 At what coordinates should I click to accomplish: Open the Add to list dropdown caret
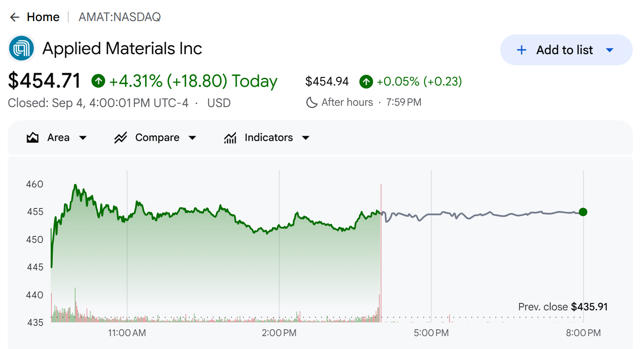click(x=610, y=50)
